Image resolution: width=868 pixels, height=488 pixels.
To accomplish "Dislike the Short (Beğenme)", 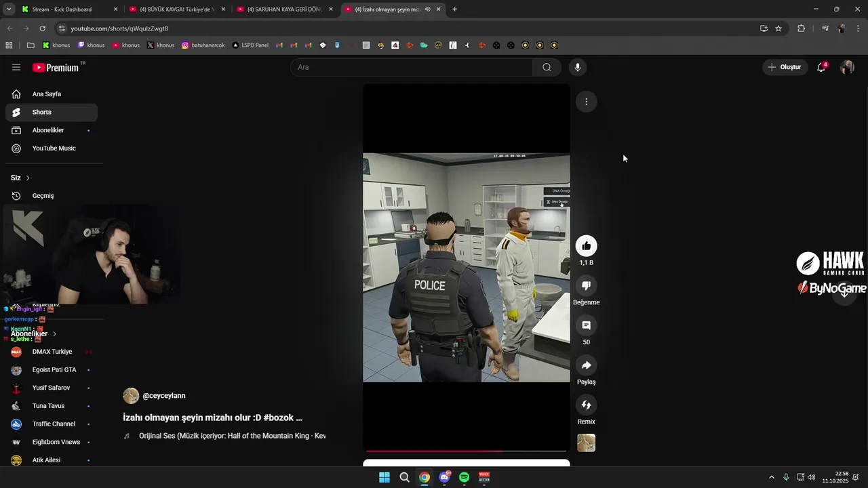I will click(586, 285).
